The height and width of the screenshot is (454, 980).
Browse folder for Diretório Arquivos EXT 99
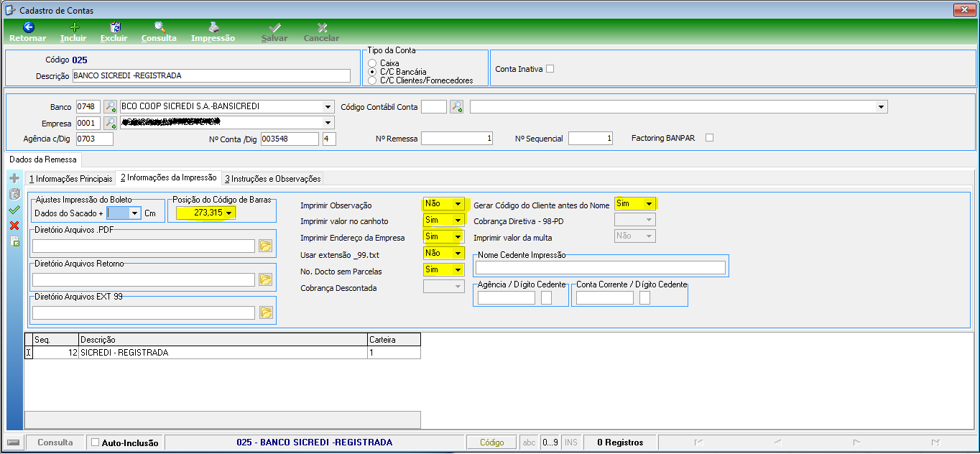click(266, 312)
